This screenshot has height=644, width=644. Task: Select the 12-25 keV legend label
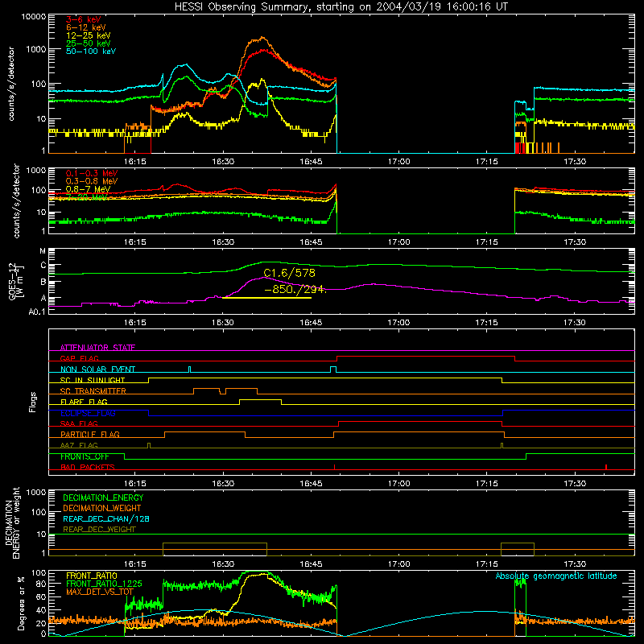[89, 35]
